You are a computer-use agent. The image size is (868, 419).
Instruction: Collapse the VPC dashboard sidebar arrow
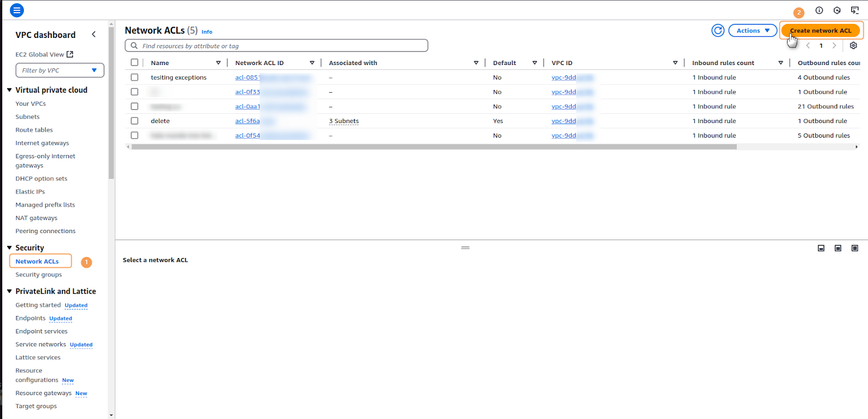tap(94, 35)
